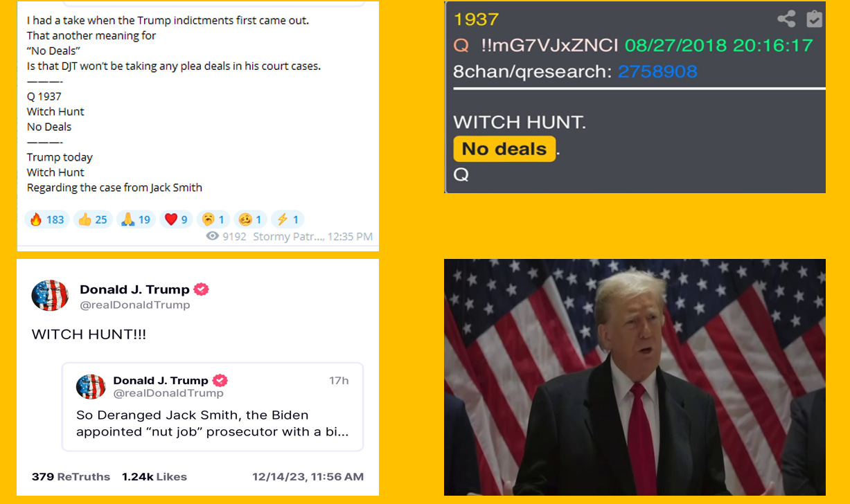Click the praying hands reaction with 19
The width and height of the screenshot is (850, 504).
[136, 219]
